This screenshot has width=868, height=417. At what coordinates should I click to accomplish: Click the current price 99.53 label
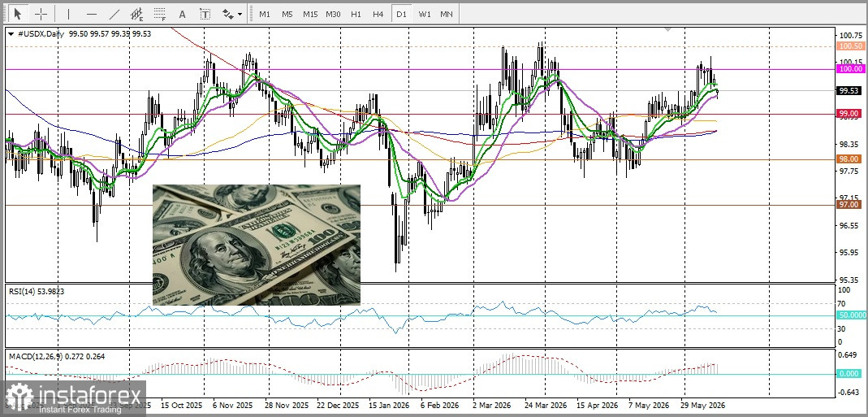(x=850, y=90)
